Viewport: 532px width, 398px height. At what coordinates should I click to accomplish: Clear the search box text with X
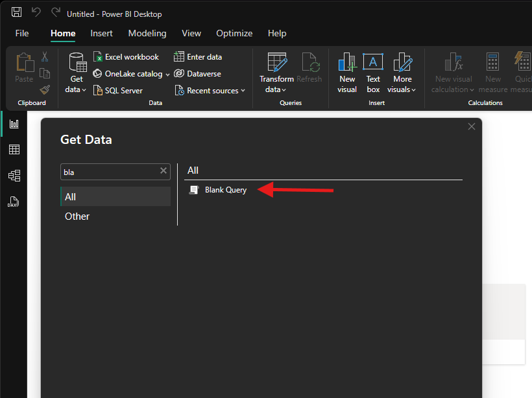(x=163, y=171)
